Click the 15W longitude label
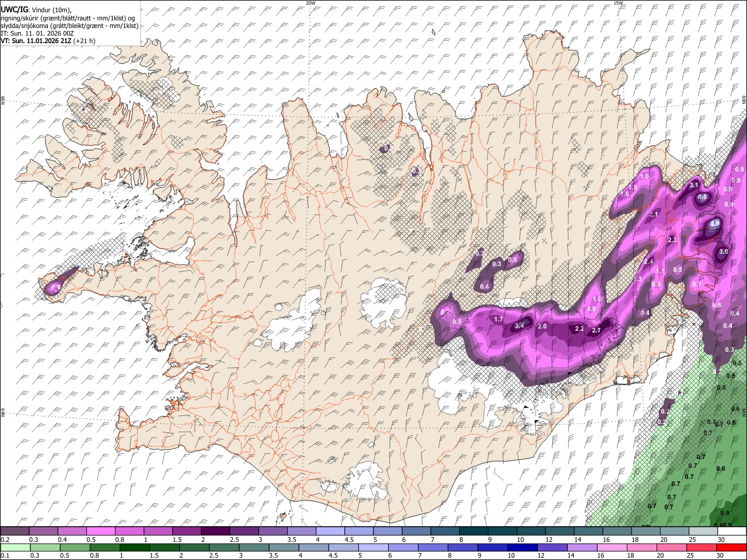 pos(618,2)
